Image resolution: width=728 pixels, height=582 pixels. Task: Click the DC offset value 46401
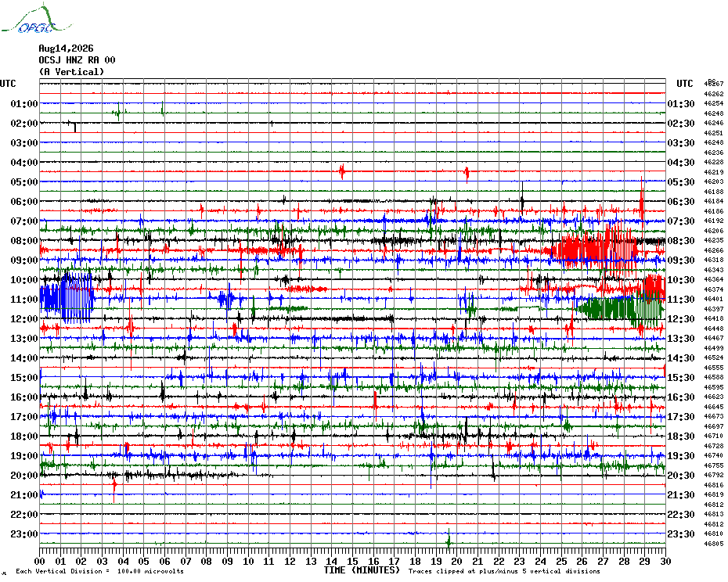714,300
